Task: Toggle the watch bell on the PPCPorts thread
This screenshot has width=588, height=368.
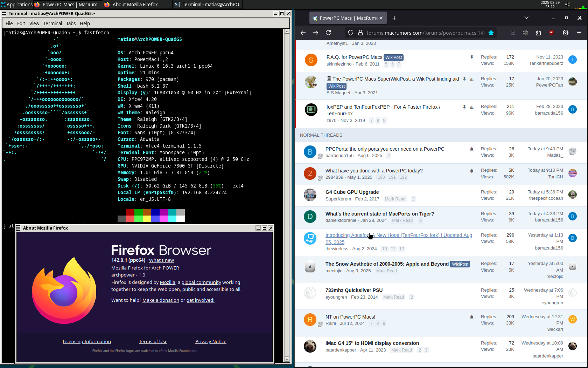Action: click(x=472, y=149)
